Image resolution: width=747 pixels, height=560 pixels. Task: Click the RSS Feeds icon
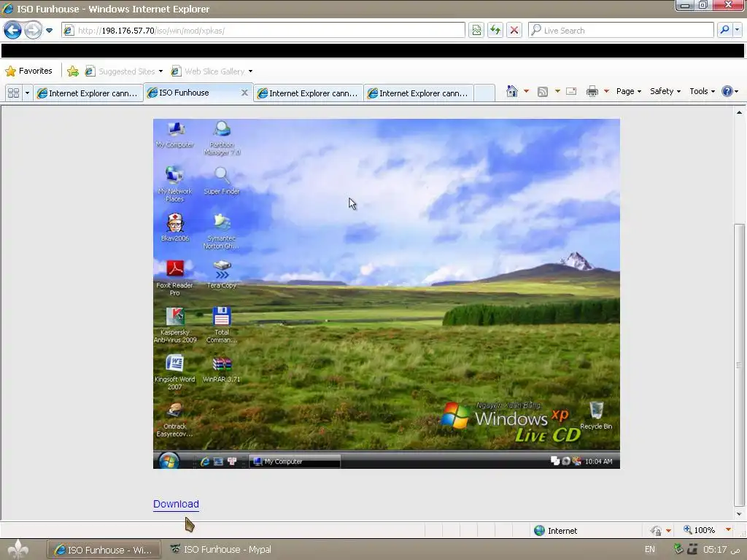(543, 91)
